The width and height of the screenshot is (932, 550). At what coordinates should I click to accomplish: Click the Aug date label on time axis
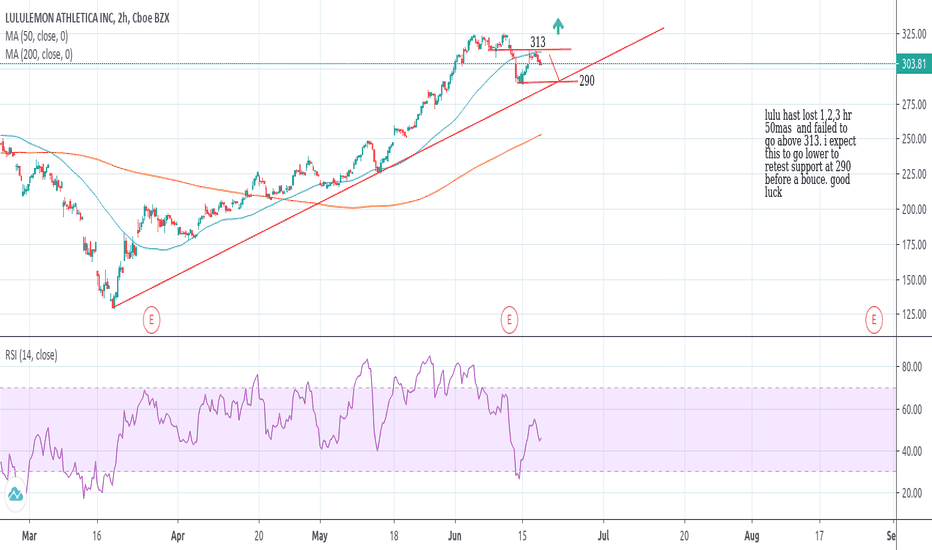pos(752,536)
